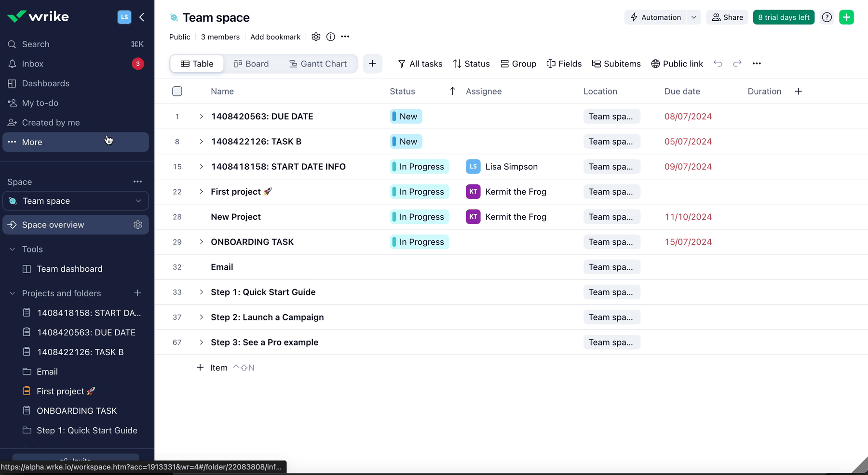The width and height of the screenshot is (868, 475).
Task: Collapse the Projects and folders section
Action: 13,293
